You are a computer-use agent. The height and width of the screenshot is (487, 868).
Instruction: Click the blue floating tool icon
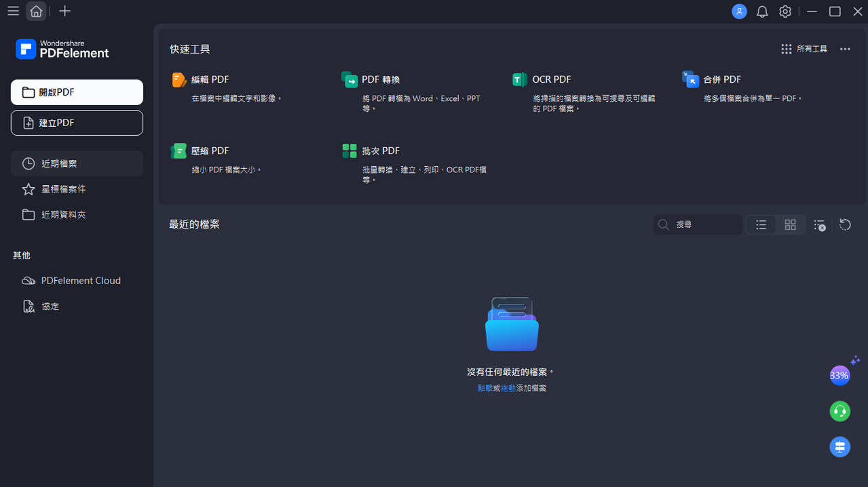[840, 446]
